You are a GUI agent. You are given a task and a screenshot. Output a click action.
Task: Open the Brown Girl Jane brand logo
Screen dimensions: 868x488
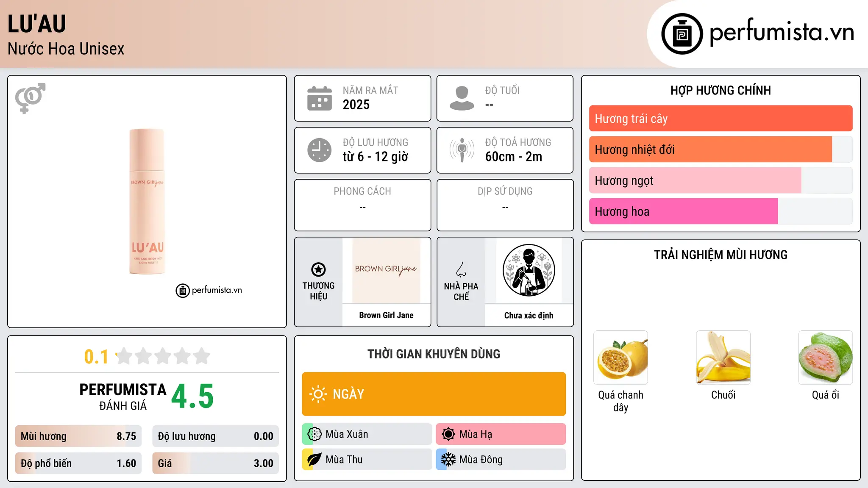point(386,270)
